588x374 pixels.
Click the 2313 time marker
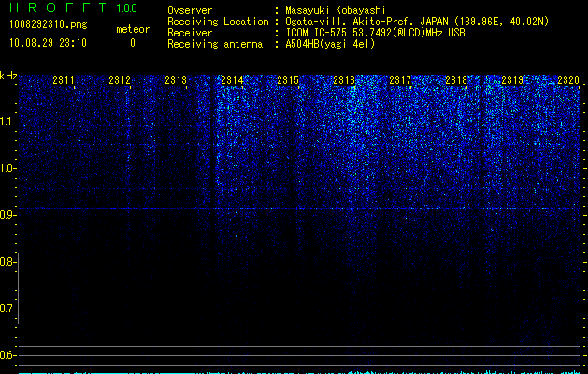pos(176,80)
